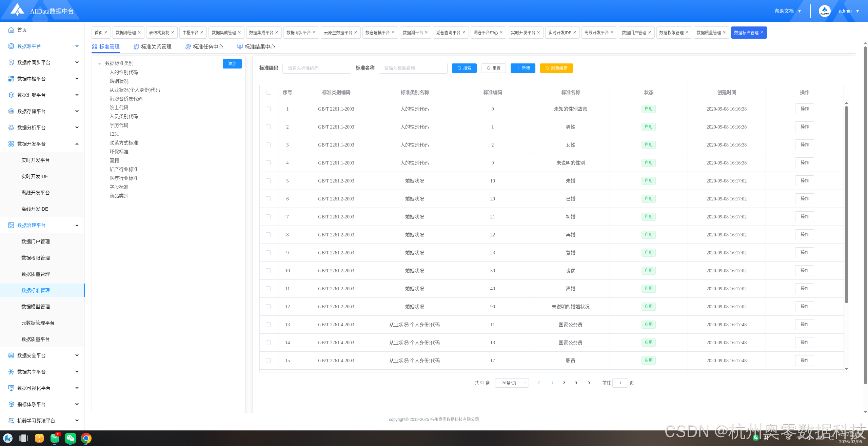The image size is (868, 446).
Task: Click the 标准名称 input field
Action: (413, 68)
